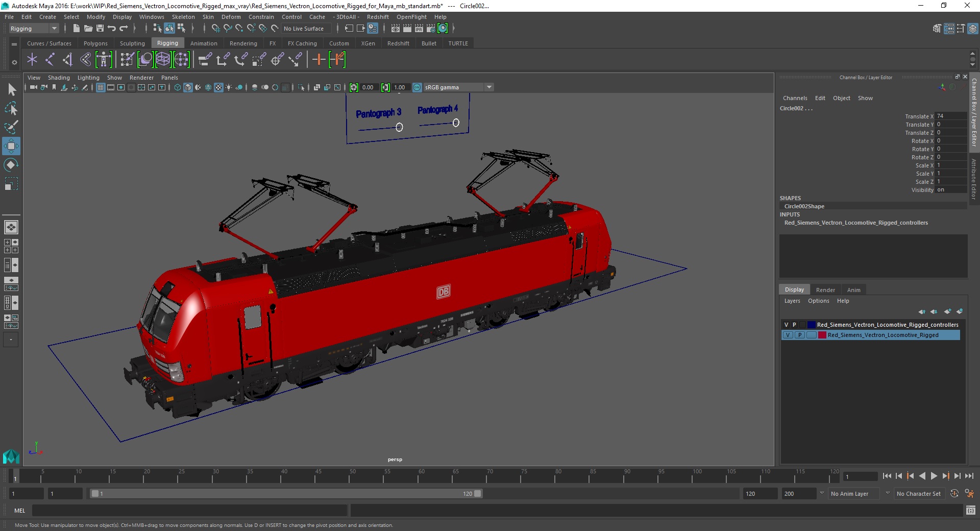This screenshot has width=980, height=531.
Task: Toggle playback P of controllers layer
Action: [x=794, y=325]
